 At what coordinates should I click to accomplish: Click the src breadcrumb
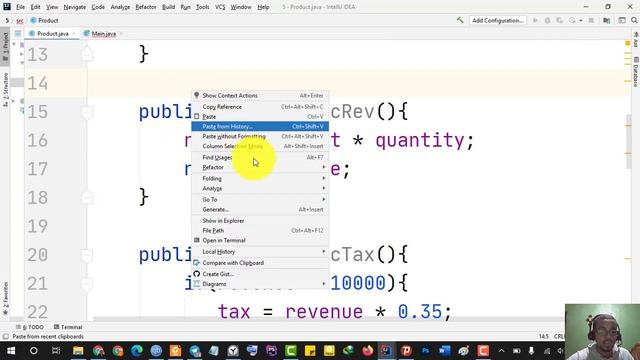pos(19,20)
